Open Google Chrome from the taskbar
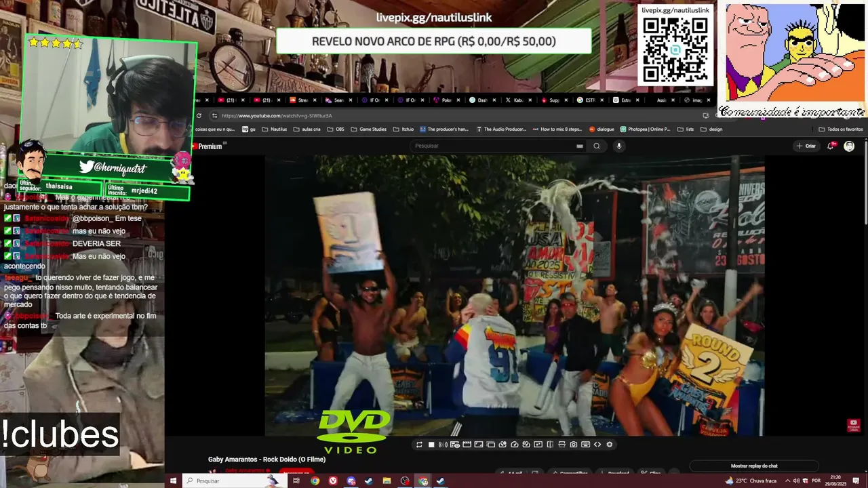 coord(315,481)
